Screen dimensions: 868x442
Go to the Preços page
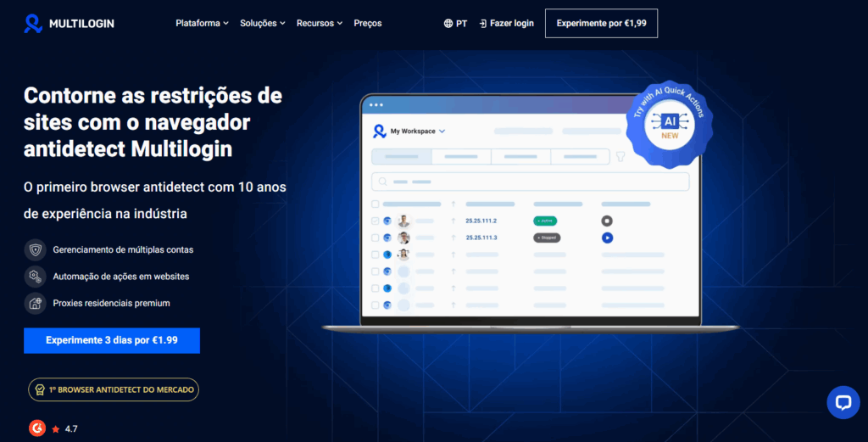point(367,24)
